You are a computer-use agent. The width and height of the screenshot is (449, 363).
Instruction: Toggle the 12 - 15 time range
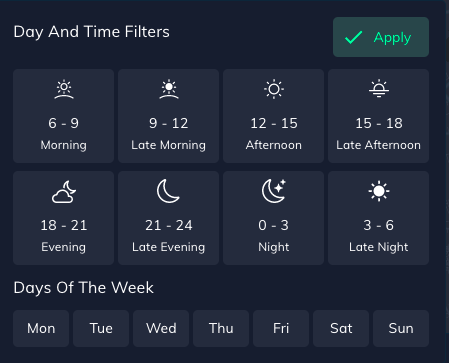[x=274, y=116]
